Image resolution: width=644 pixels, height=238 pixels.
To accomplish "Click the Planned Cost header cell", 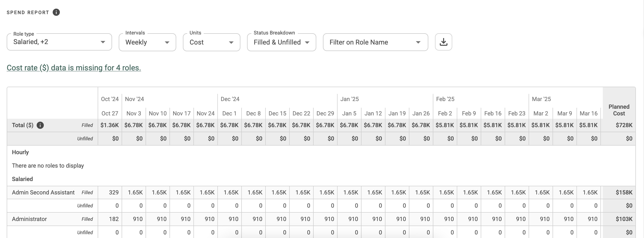I will pos(618,110).
